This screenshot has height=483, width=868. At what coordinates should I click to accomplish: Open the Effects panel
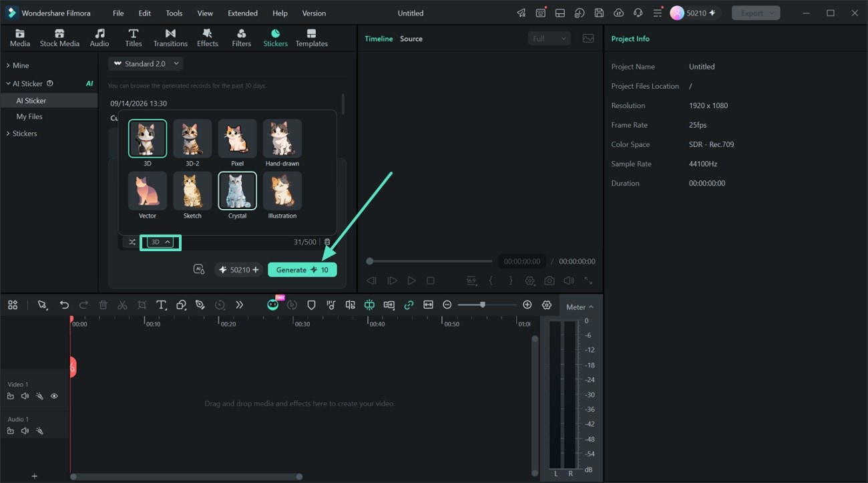click(208, 38)
